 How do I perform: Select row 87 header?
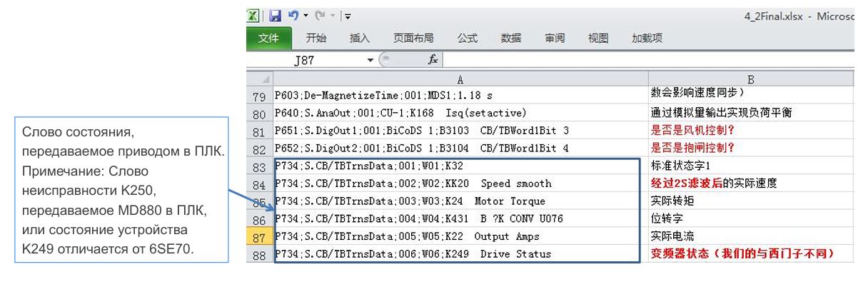(x=259, y=237)
